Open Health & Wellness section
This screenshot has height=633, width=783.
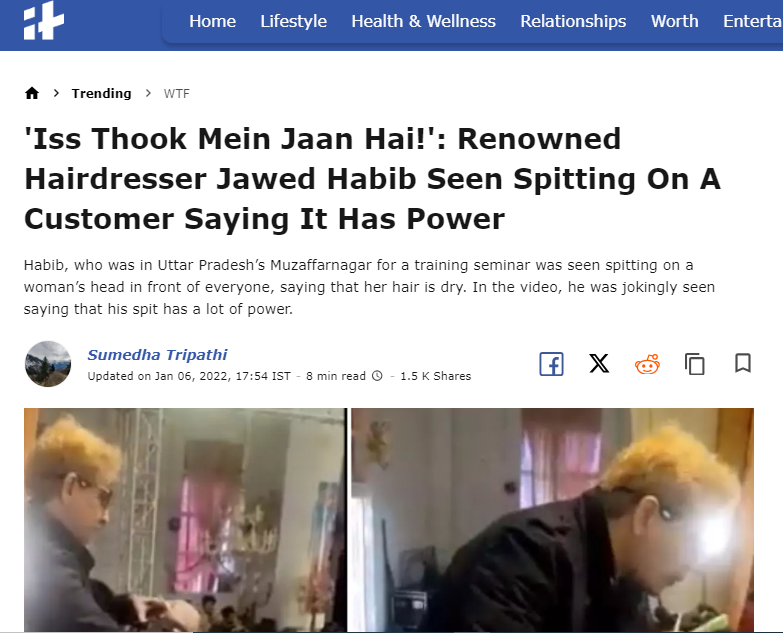[423, 21]
